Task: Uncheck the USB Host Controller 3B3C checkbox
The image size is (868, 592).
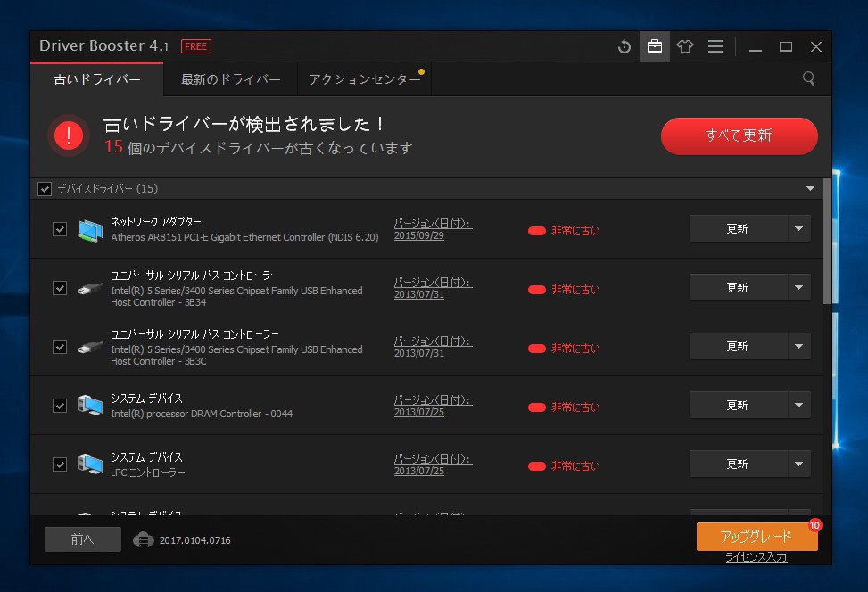Action: (x=60, y=346)
